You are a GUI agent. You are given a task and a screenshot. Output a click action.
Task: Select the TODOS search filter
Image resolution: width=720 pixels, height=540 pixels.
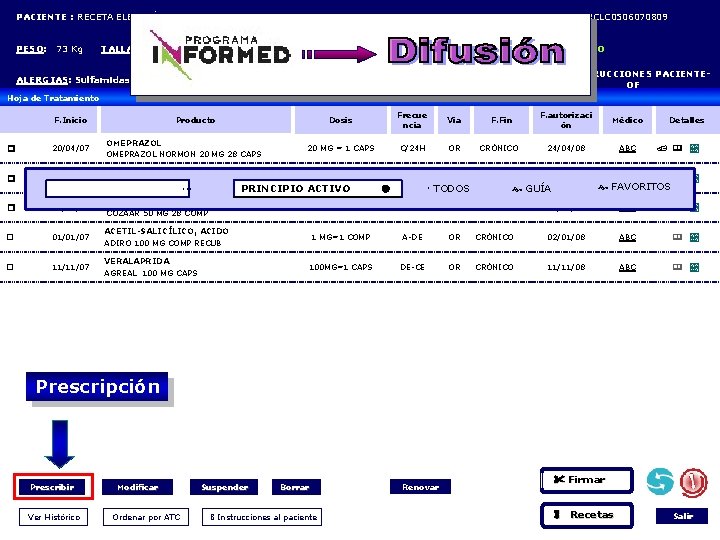click(449, 189)
